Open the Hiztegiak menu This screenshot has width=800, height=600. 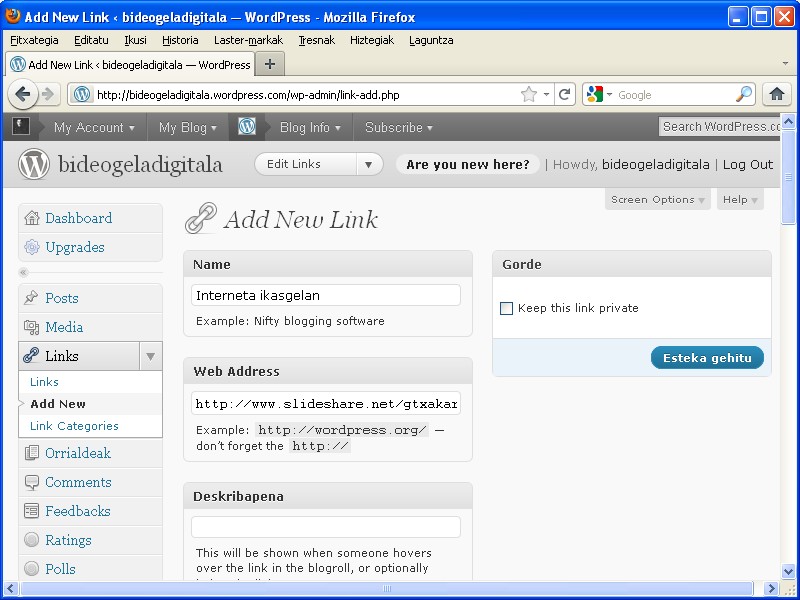[x=372, y=40]
